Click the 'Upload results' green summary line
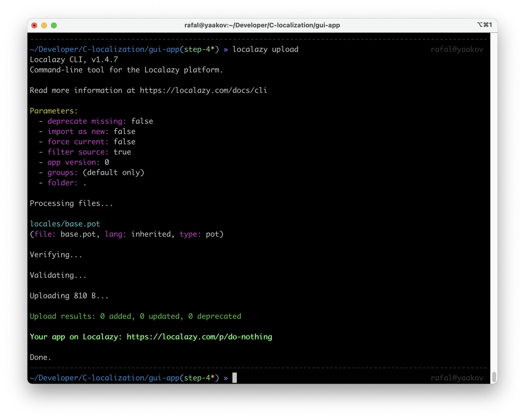Image resolution: width=525 pixels, height=420 pixels. [x=135, y=316]
